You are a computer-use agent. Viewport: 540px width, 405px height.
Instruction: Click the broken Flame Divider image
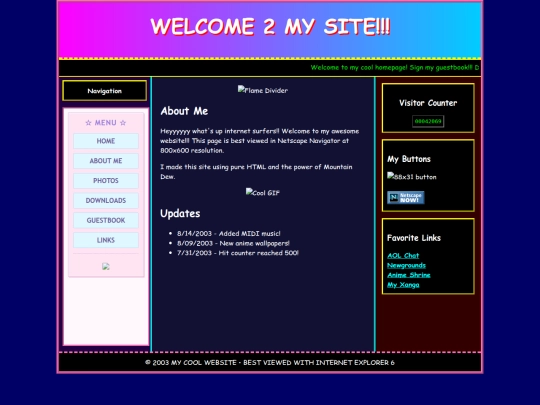[x=263, y=90]
